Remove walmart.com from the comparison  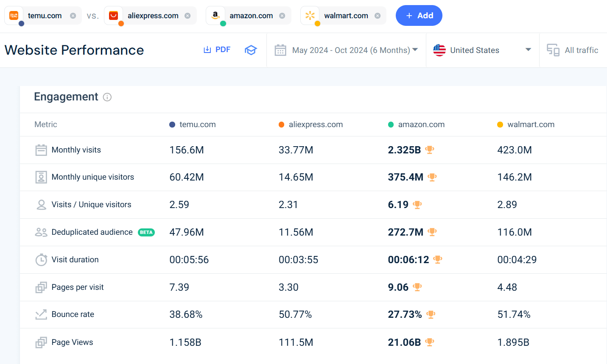coord(378,16)
